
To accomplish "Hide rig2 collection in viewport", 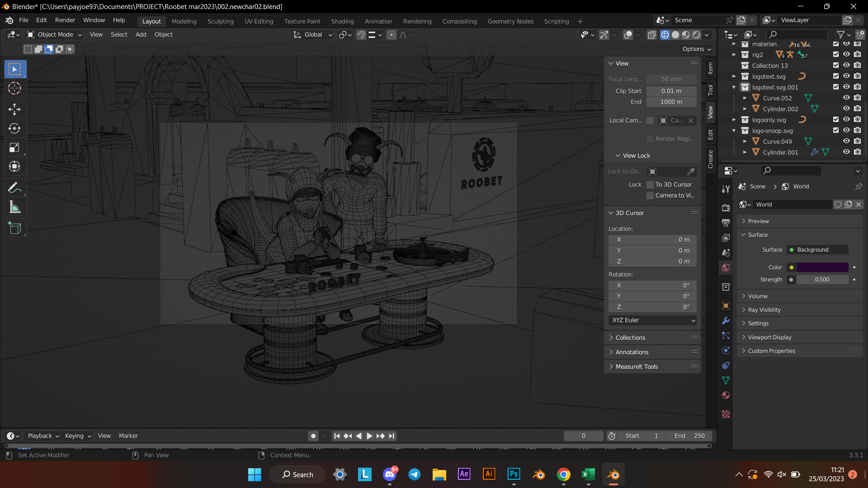I will tap(846, 55).
